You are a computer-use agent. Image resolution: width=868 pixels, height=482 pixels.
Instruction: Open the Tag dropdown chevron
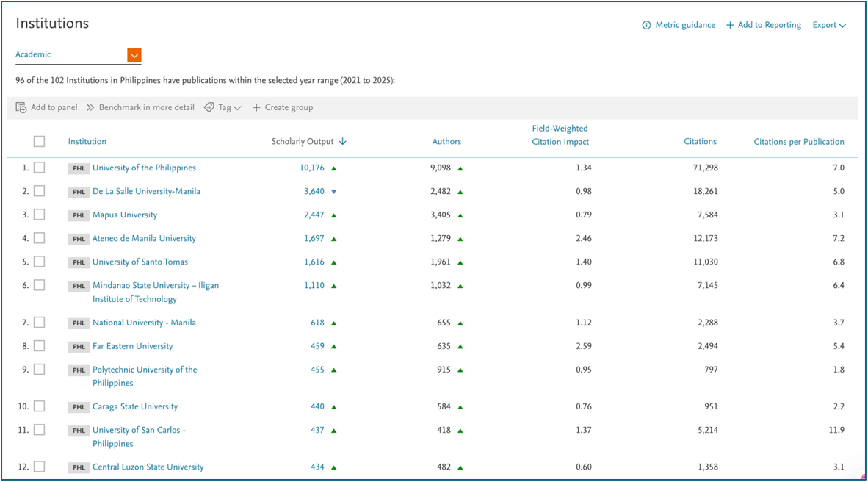[x=237, y=108]
